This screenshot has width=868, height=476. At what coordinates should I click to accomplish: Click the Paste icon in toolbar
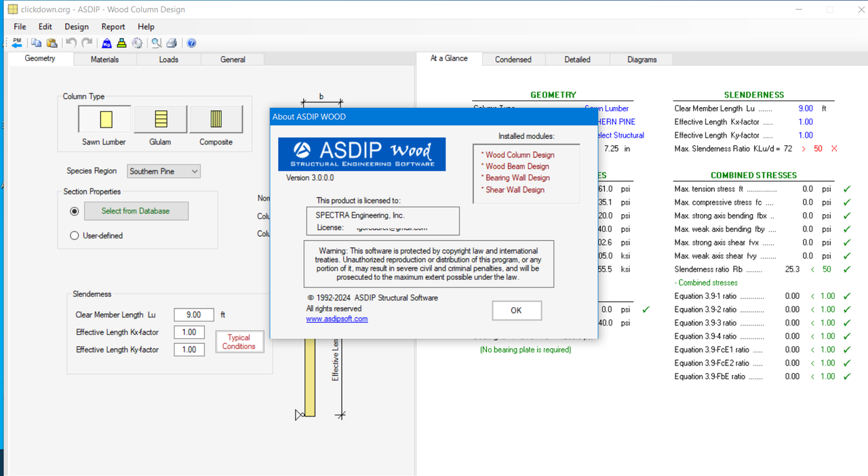pos(52,43)
